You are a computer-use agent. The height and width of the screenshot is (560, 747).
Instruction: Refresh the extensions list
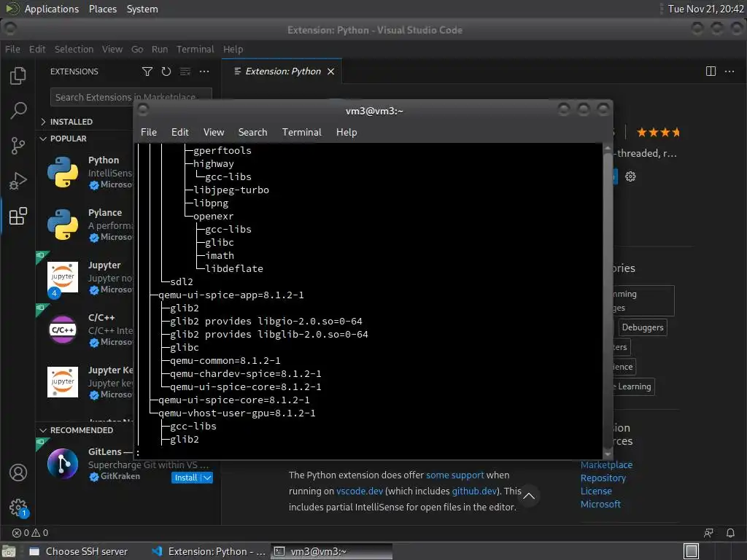[x=166, y=71]
